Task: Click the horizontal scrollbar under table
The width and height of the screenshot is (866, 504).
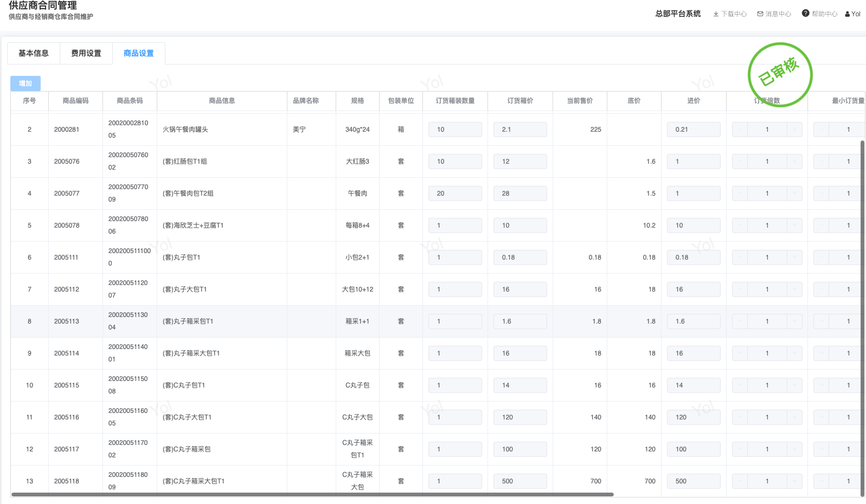Action: 312,494
